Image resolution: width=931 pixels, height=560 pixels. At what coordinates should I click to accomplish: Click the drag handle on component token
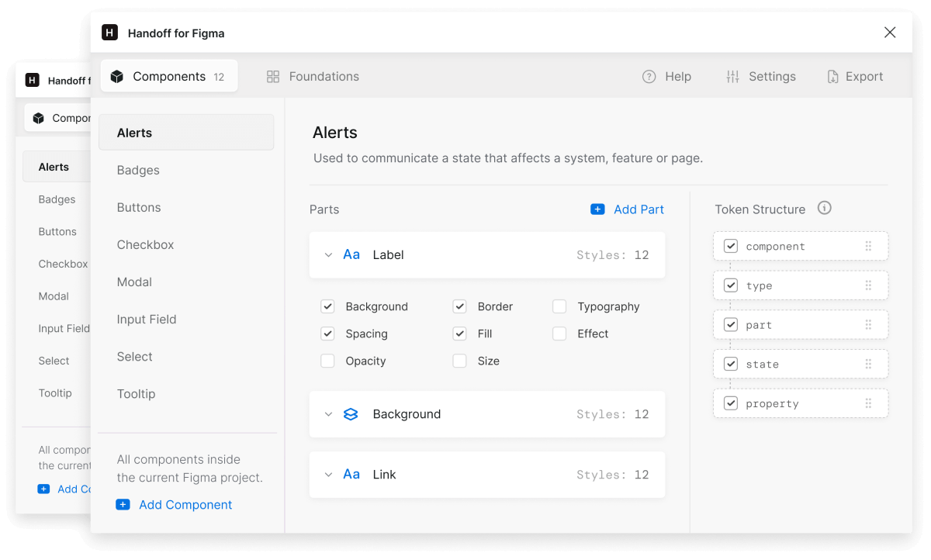click(868, 247)
